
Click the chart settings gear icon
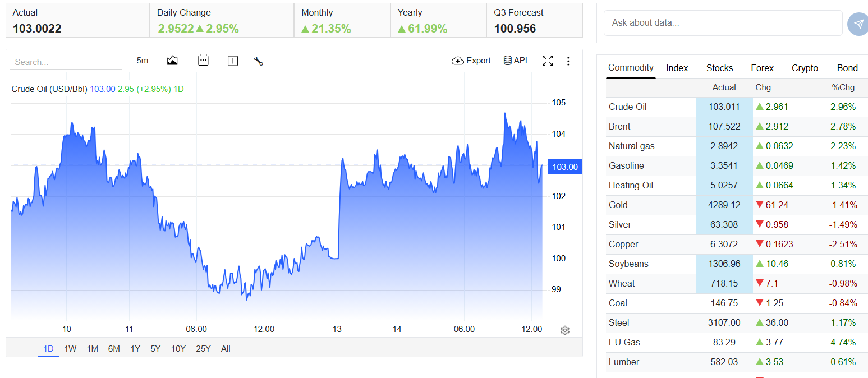coord(565,330)
